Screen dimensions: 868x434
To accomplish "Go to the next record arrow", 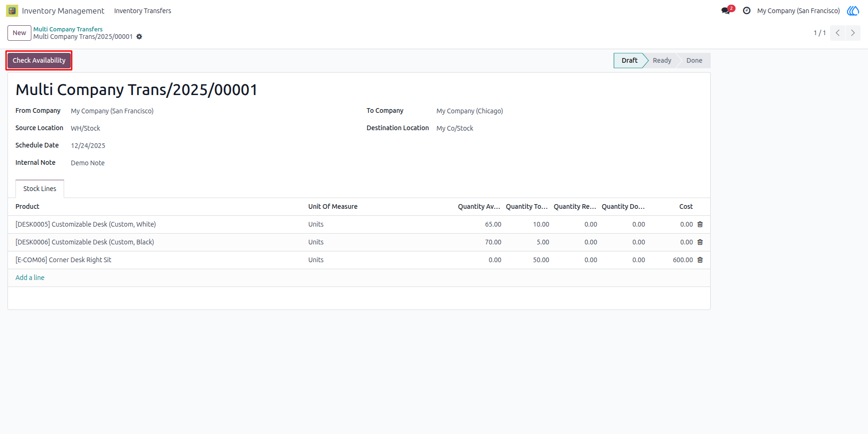I will pos(853,33).
